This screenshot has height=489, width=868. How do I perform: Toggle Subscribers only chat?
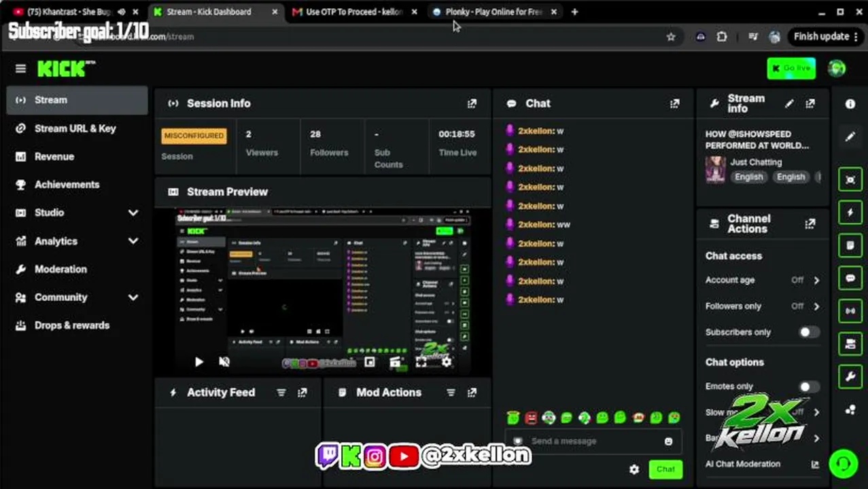(x=808, y=332)
